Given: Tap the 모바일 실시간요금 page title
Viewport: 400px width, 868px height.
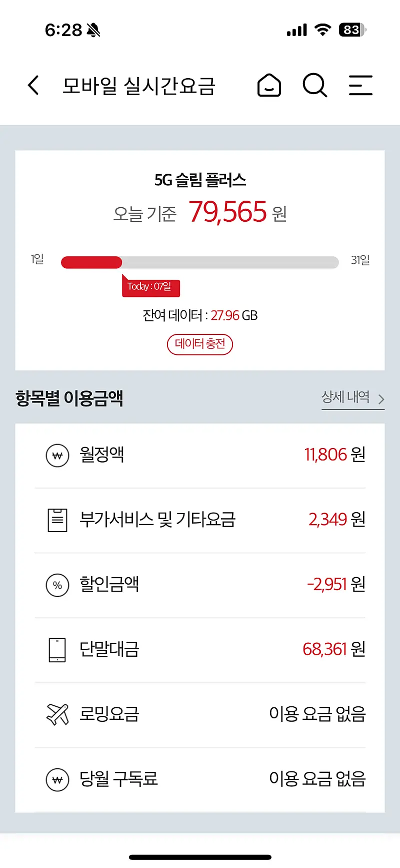Looking at the screenshot, I should point(139,86).
